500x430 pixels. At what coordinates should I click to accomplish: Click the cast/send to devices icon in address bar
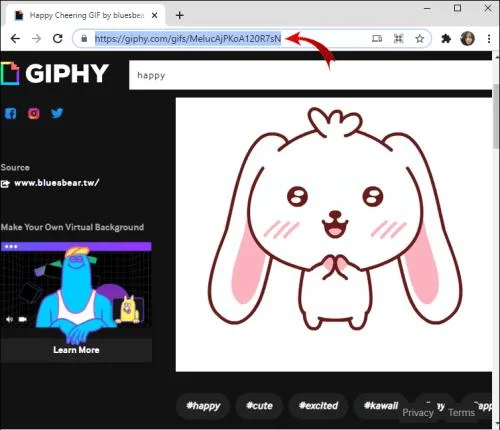click(x=377, y=39)
